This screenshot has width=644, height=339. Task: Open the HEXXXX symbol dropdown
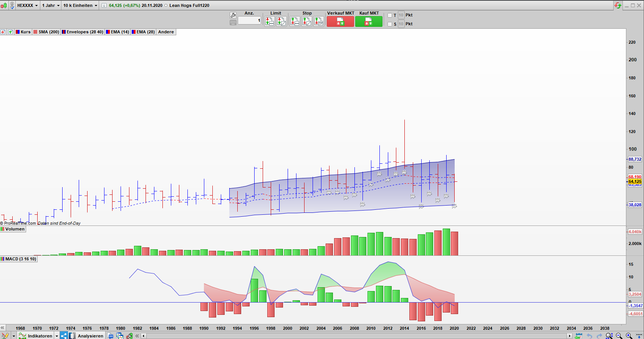tap(28, 5)
